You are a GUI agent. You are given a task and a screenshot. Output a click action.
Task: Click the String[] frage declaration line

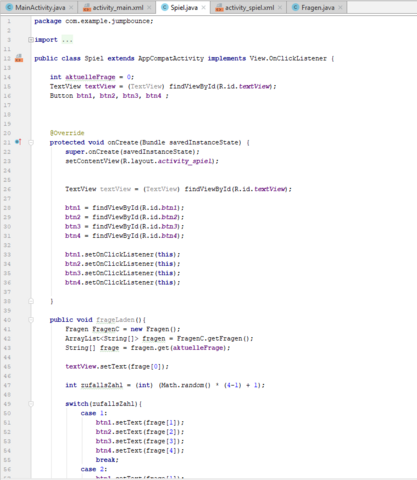point(147,348)
